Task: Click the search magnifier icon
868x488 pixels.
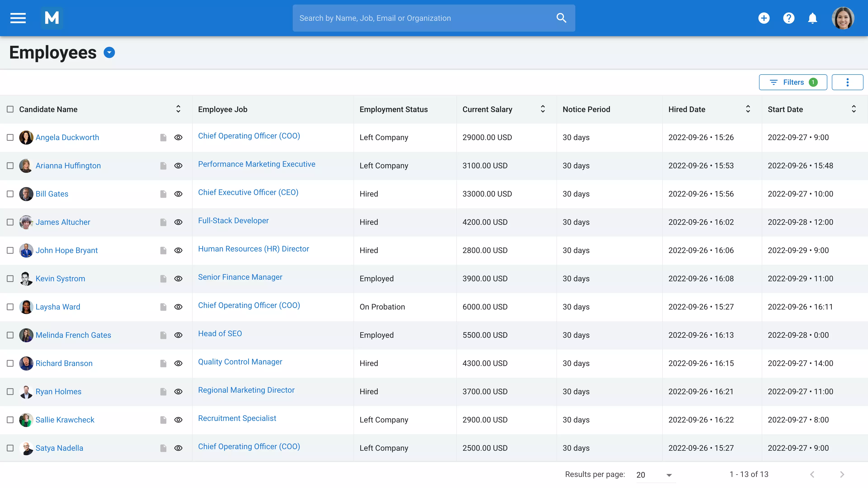Action: pos(561,18)
